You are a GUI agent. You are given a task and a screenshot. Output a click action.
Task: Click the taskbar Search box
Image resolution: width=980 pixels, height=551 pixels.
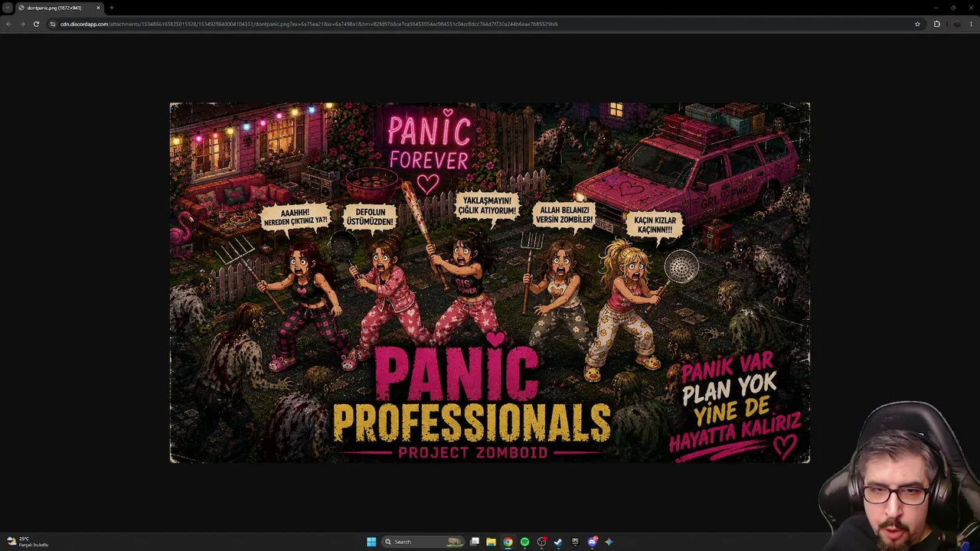423,542
